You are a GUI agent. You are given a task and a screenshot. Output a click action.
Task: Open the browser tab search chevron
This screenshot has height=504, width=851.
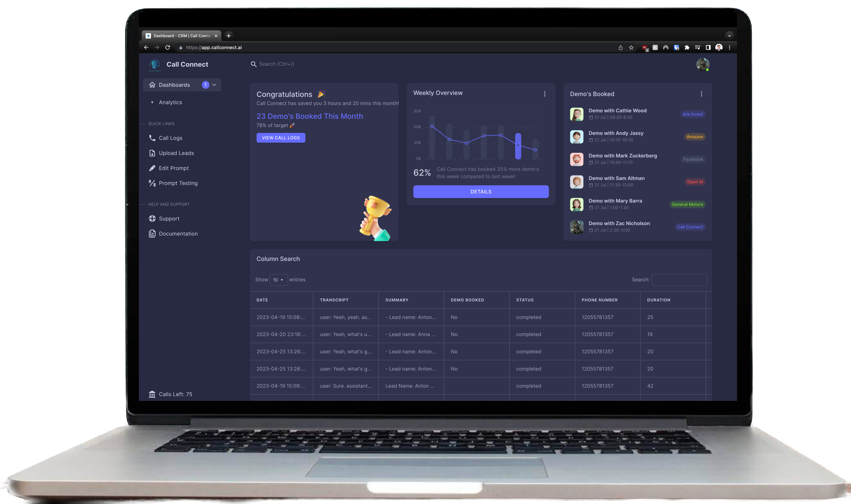click(x=730, y=35)
